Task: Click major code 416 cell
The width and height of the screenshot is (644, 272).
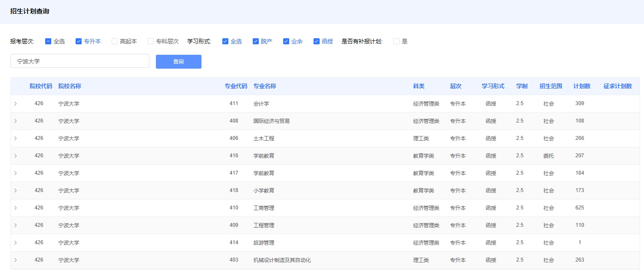Action: pos(234,156)
